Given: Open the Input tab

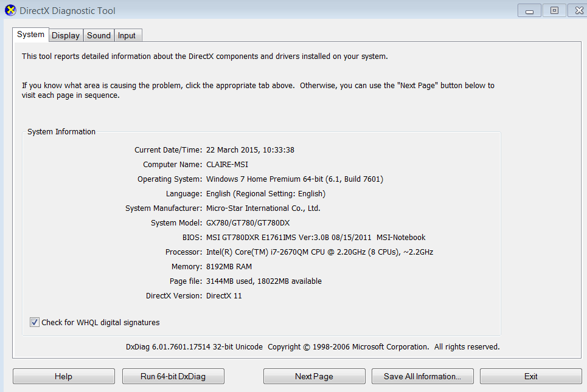Looking at the screenshot, I should point(127,35).
